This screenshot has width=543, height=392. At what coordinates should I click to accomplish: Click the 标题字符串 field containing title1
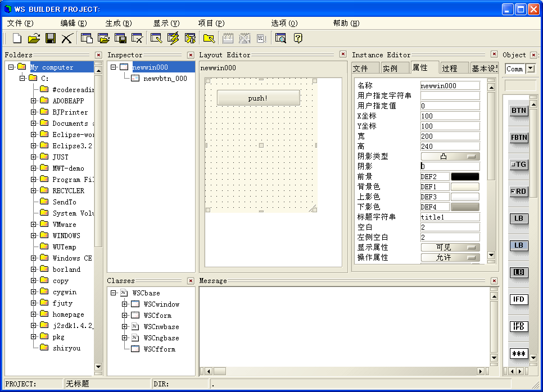pyautogui.click(x=450, y=217)
